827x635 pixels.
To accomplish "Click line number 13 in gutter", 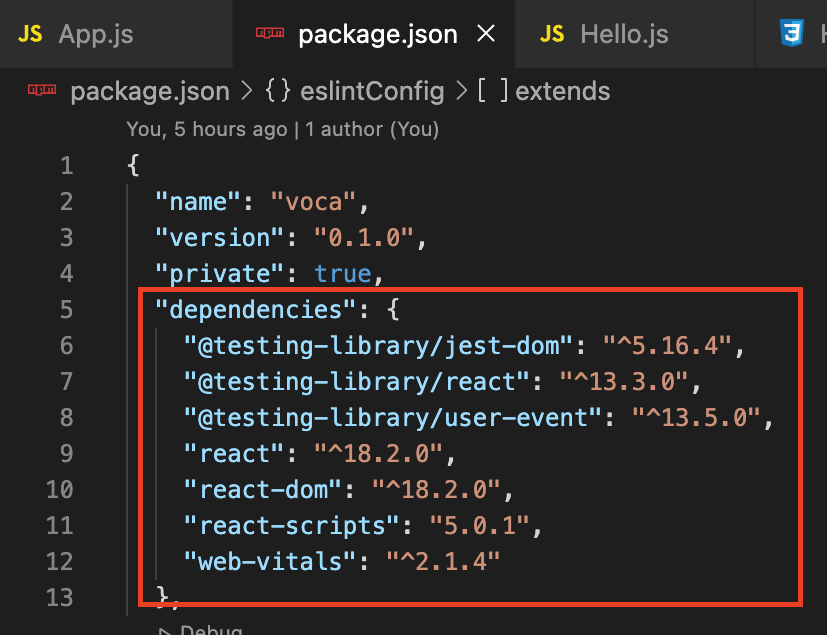I will pos(60,598).
